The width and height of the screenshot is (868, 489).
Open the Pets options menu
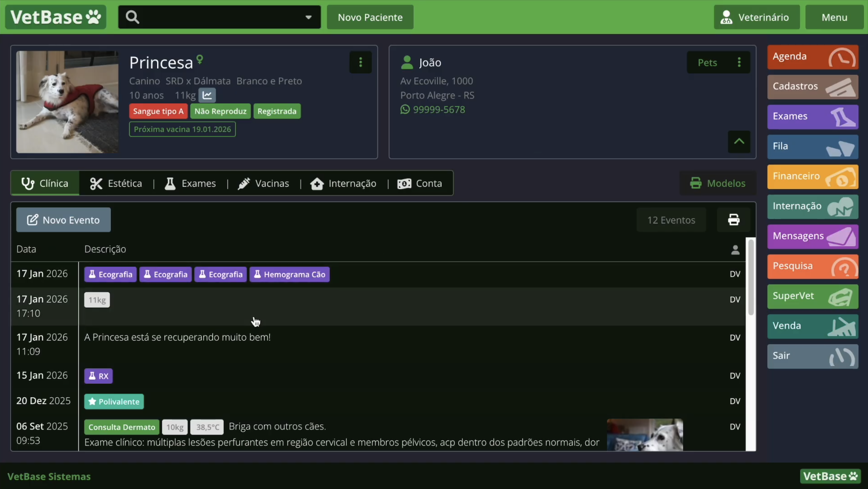[x=739, y=62]
